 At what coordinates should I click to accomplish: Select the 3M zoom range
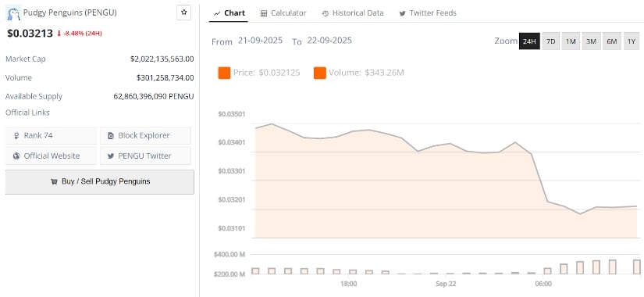point(591,41)
